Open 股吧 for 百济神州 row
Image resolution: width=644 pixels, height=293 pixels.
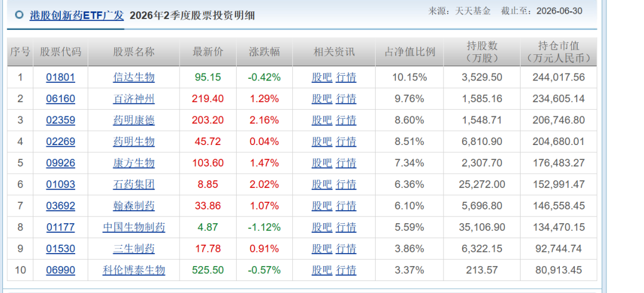pos(321,98)
